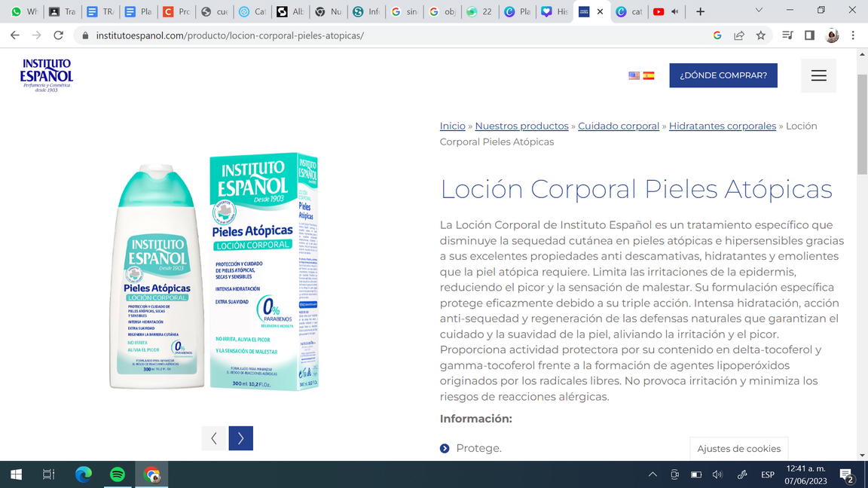Switch language with the Spain flag

[649, 76]
